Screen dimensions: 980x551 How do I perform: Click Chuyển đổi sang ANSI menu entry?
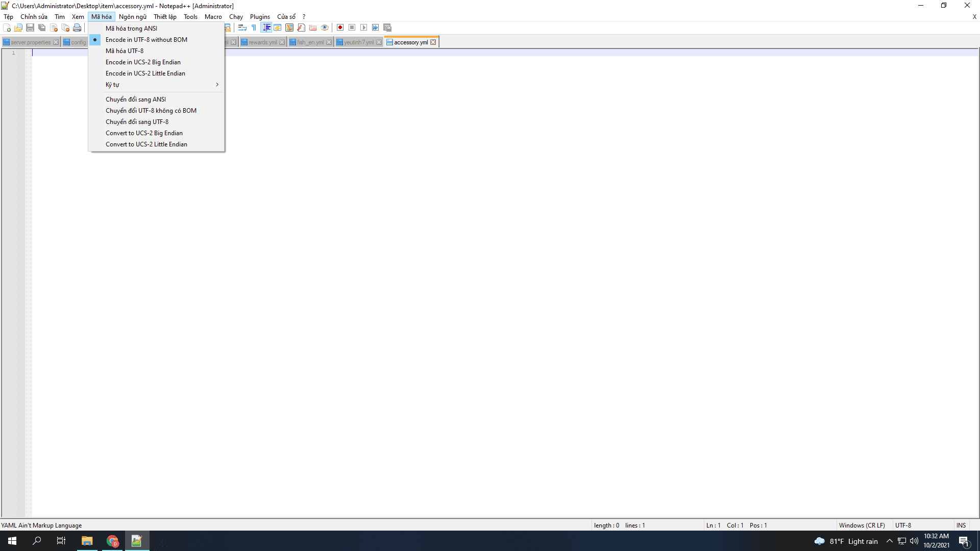tap(136, 99)
